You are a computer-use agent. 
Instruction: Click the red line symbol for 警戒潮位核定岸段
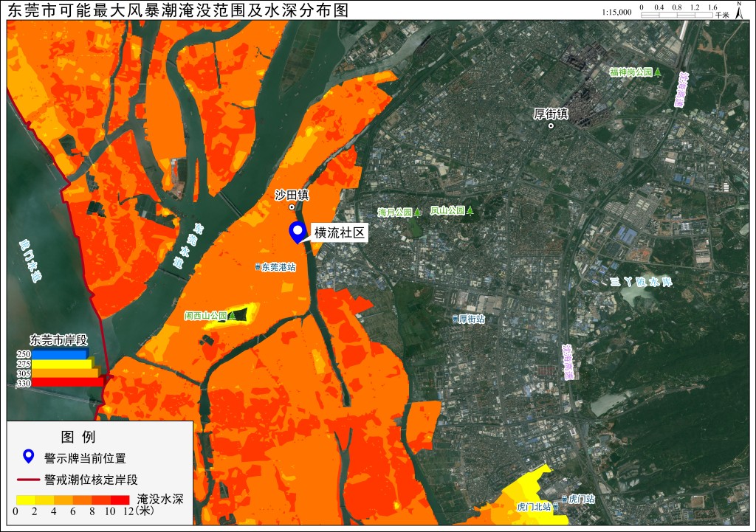28,480
